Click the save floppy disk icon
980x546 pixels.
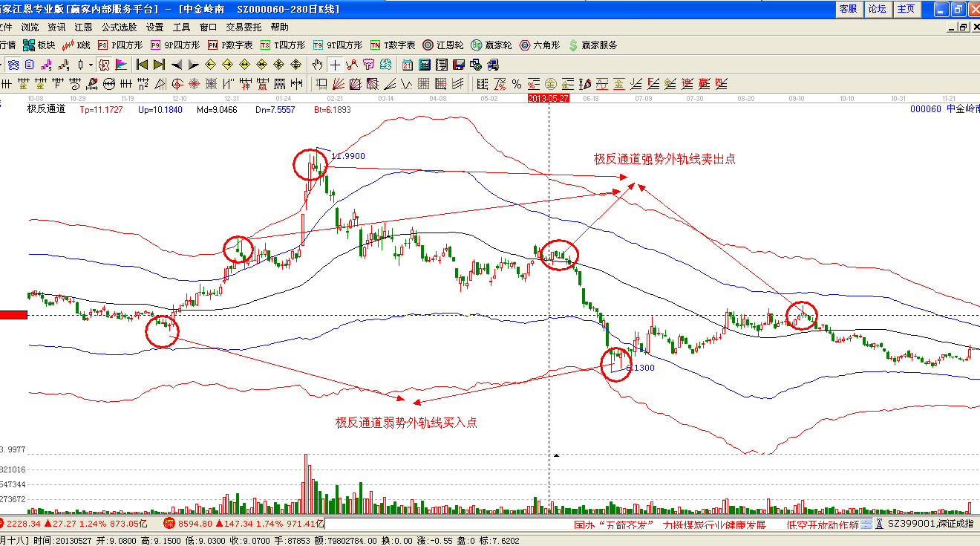point(459,65)
